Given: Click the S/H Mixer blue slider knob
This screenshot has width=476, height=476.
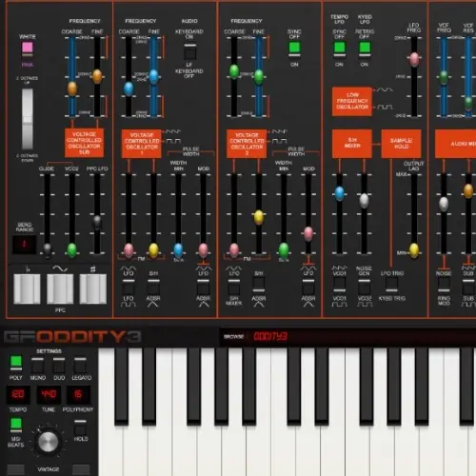Looking at the screenshot, I should click(340, 193).
